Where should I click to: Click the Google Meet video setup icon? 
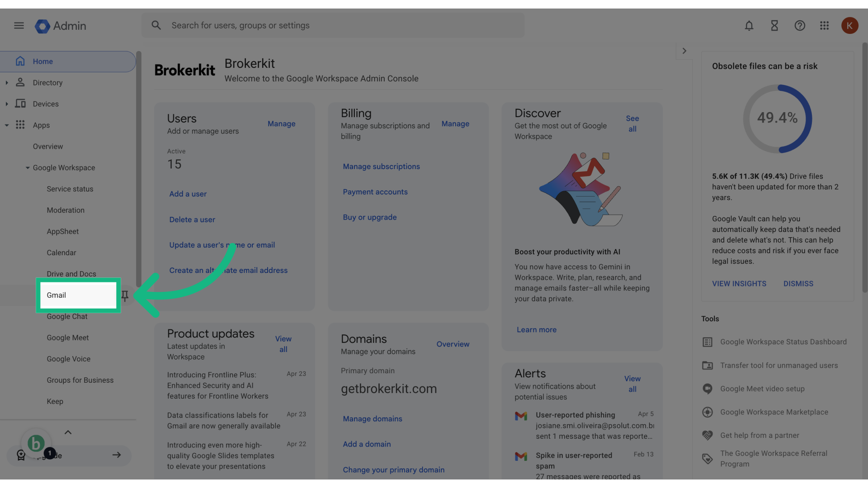click(708, 389)
